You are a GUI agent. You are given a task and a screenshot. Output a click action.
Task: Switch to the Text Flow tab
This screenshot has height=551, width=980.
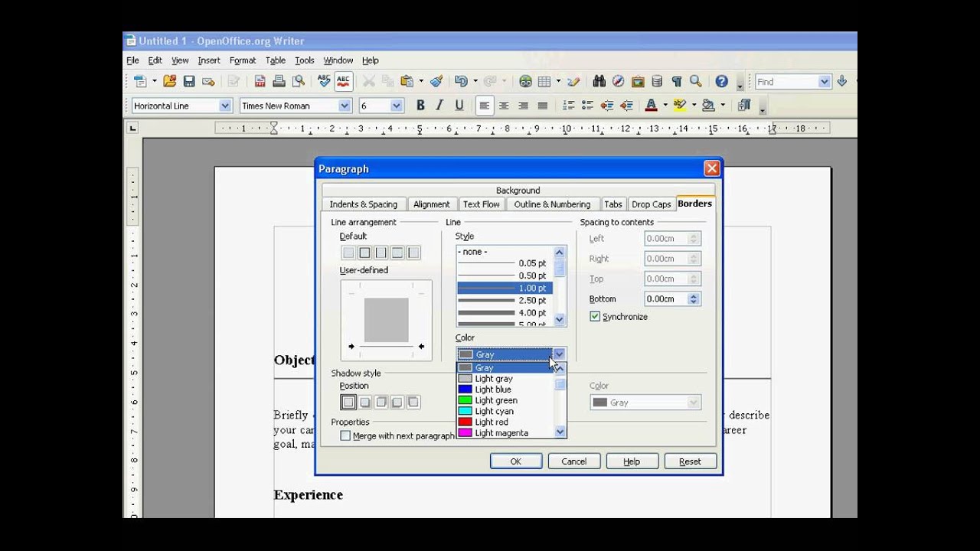(482, 204)
